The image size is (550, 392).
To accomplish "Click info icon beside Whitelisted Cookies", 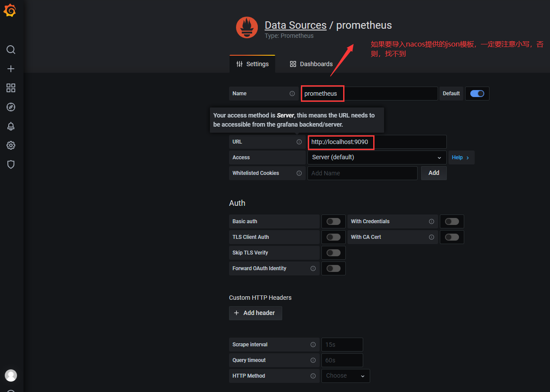I will click(299, 173).
